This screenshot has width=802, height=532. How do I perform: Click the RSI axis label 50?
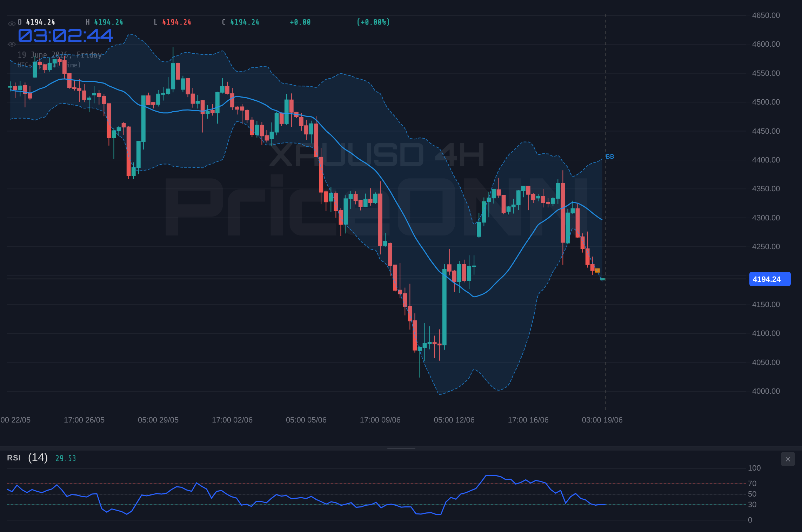coord(752,494)
